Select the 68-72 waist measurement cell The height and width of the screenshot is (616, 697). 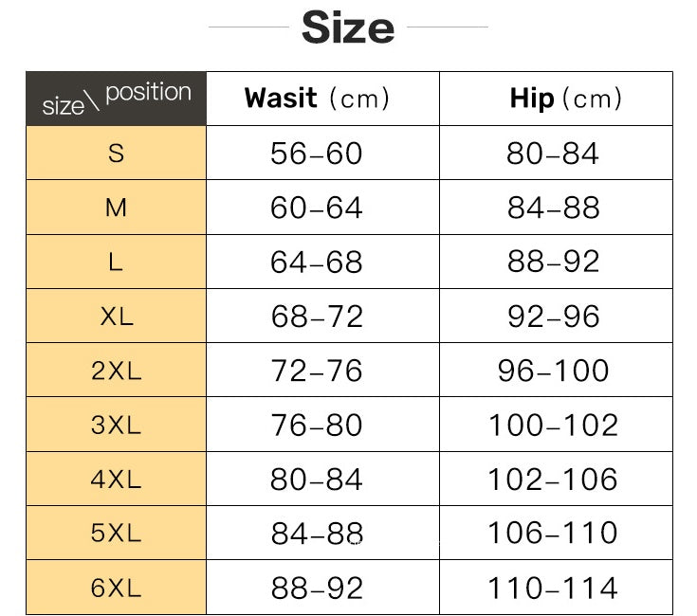click(x=317, y=317)
